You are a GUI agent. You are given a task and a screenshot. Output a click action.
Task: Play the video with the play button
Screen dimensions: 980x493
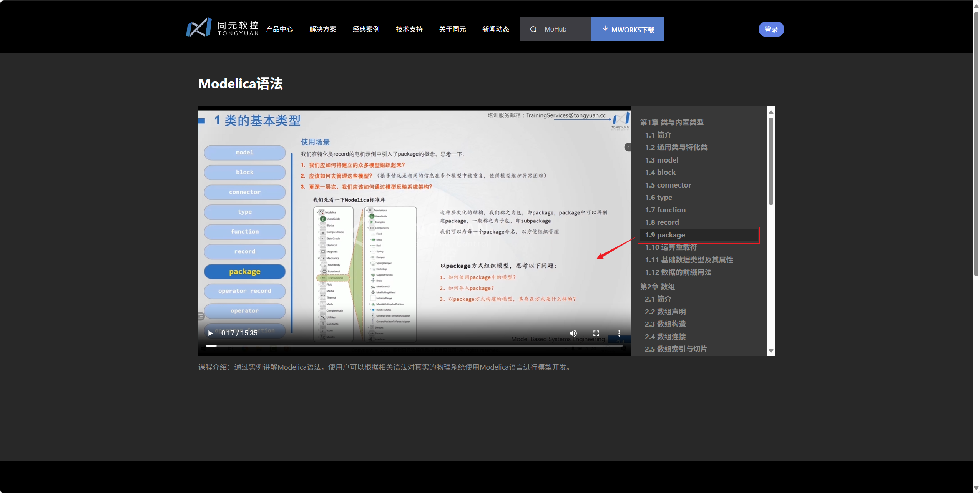click(x=210, y=333)
